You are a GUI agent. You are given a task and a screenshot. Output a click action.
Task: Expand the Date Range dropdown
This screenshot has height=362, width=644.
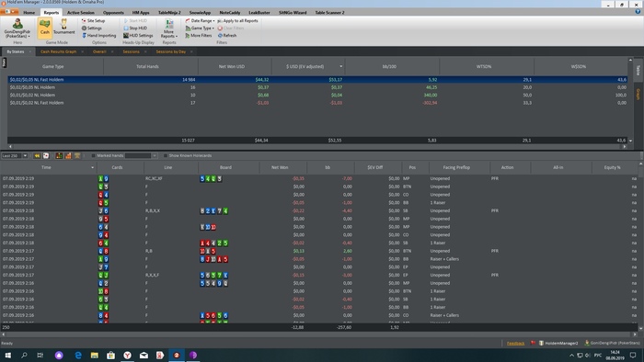(200, 20)
